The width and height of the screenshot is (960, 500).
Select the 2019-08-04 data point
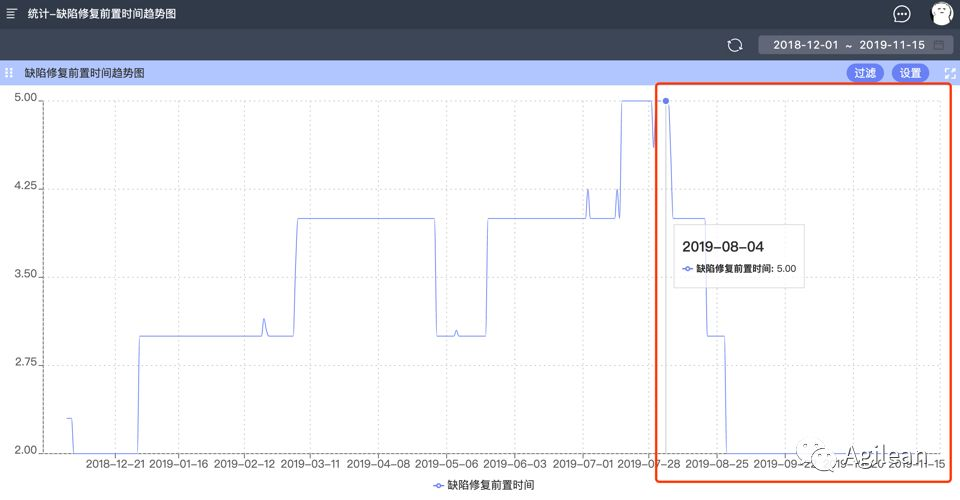coord(666,101)
